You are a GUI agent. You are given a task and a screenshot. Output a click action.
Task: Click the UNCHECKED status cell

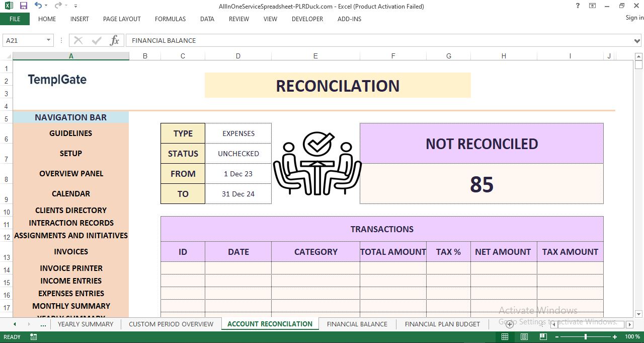(x=238, y=154)
